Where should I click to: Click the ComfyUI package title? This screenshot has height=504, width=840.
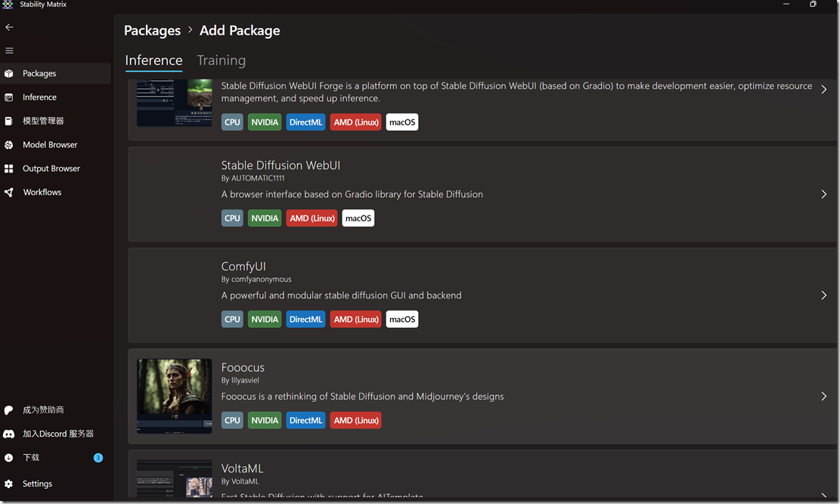click(243, 267)
